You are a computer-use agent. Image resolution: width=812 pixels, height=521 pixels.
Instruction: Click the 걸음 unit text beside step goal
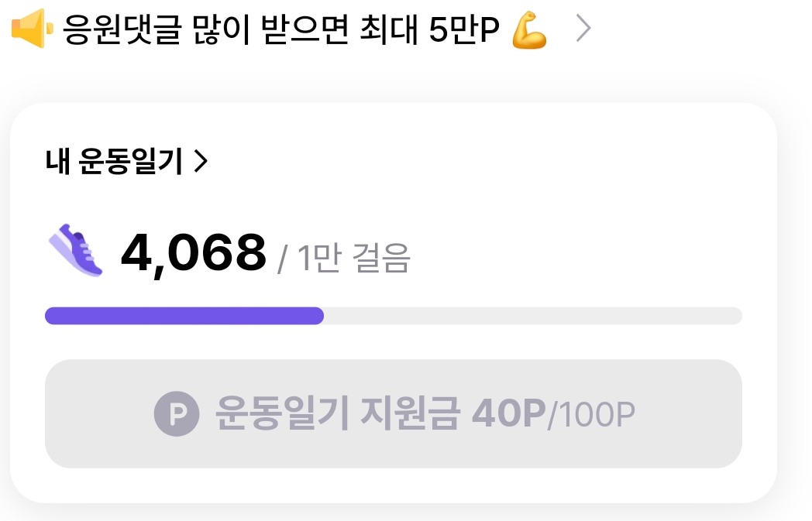tap(381, 258)
